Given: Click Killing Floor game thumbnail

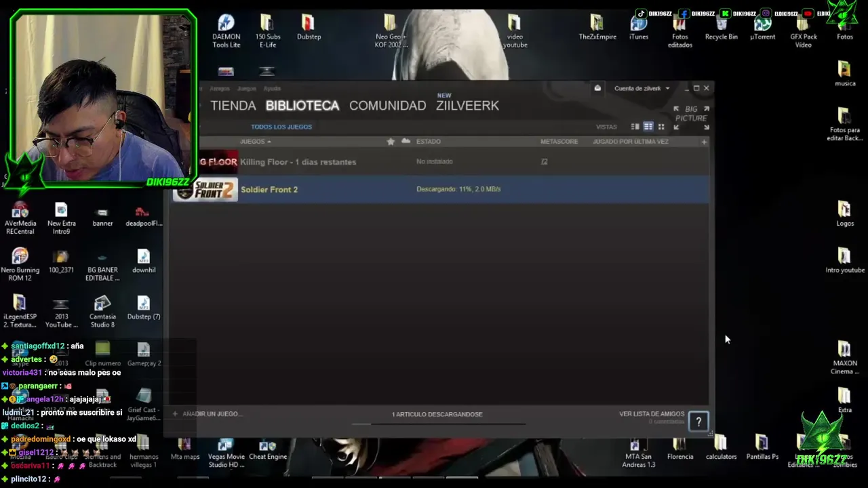Looking at the screenshot, I should tap(218, 162).
